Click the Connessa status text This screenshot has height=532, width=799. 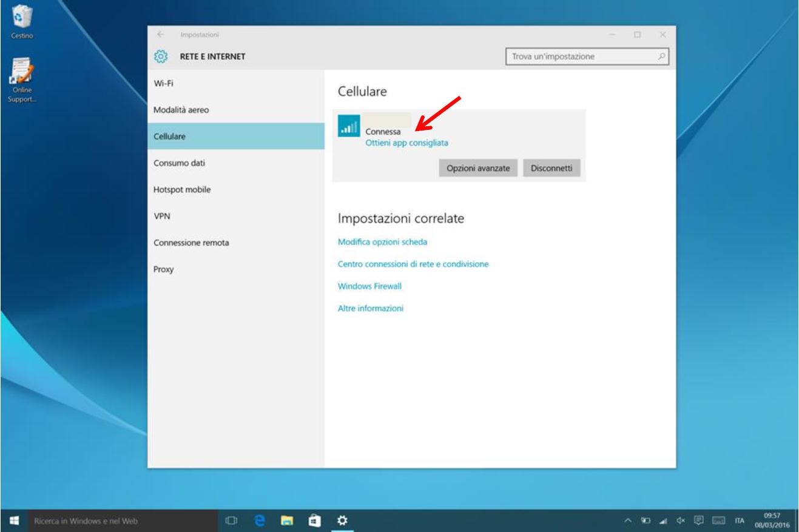[383, 132]
